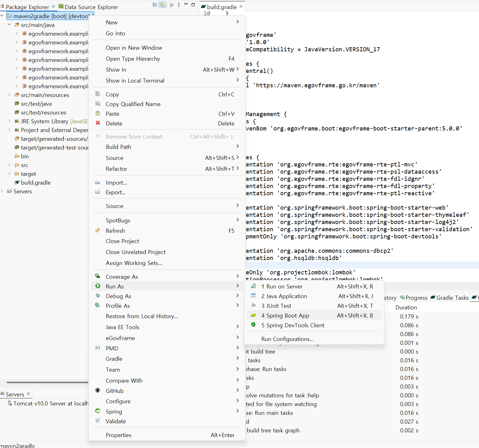Image resolution: width=479 pixels, height=448 pixels.
Task: Click the GitHub icon in context menu
Action: [x=98, y=390]
